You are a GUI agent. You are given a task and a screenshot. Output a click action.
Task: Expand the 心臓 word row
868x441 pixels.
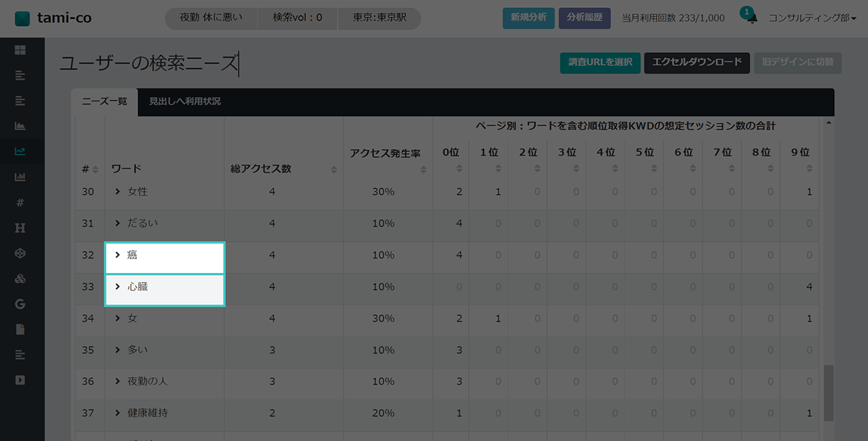[x=117, y=287]
